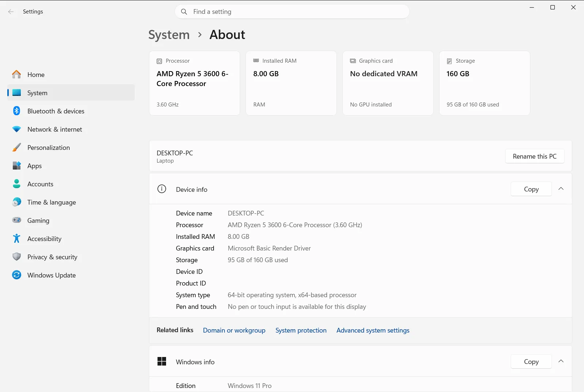The width and height of the screenshot is (584, 392).
Task: Click Rename this PC button
Action: [x=535, y=156]
